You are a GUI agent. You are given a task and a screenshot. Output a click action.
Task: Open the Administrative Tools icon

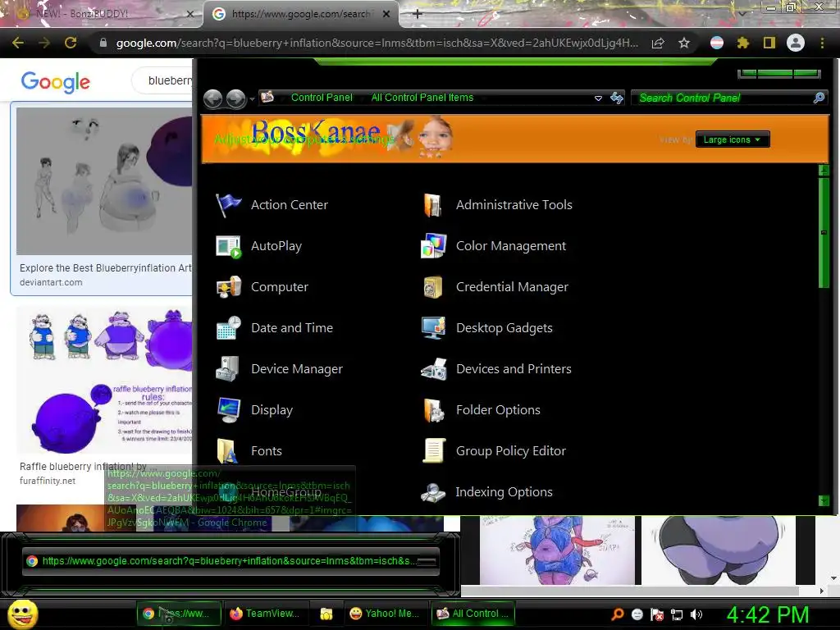(x=433, y=205)
